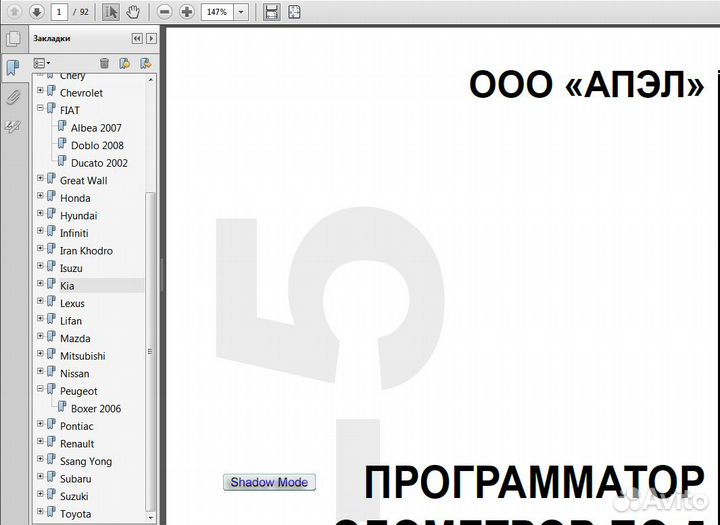Select the Mitsubishi bookmark
720x525 pixels.
83,356
